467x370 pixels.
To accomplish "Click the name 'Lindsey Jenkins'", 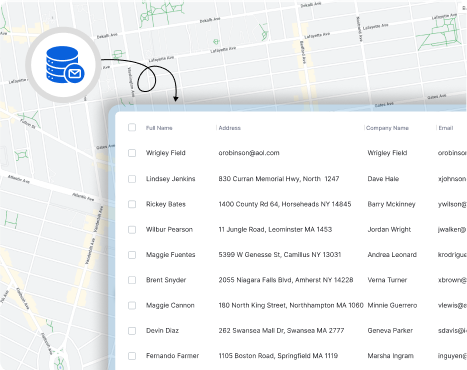I will point(170,179).
